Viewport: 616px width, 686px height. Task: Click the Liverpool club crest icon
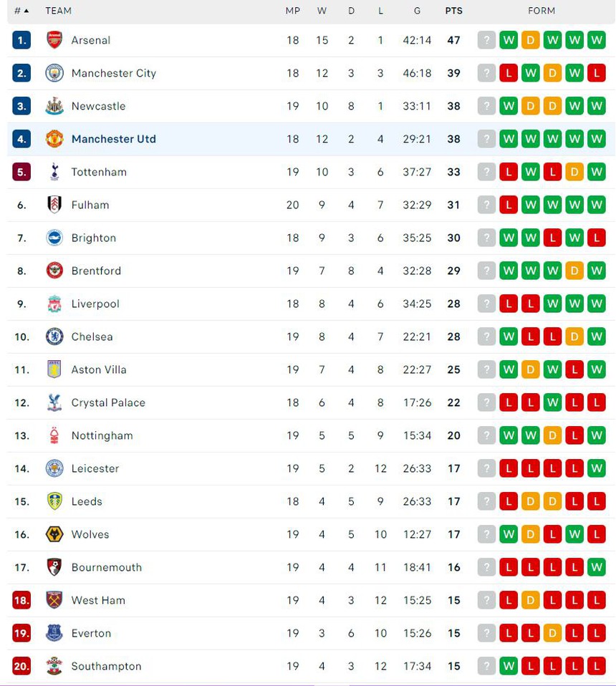54,304
